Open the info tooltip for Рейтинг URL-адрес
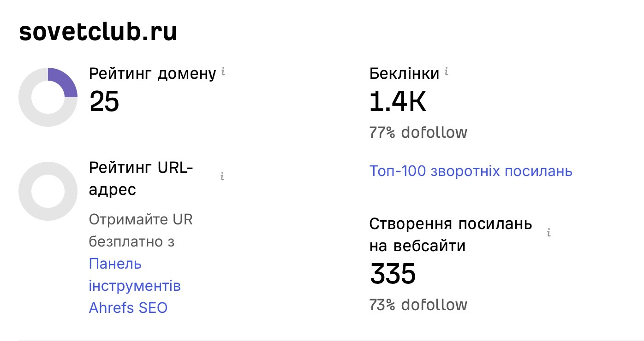 (x=222, y=176)
